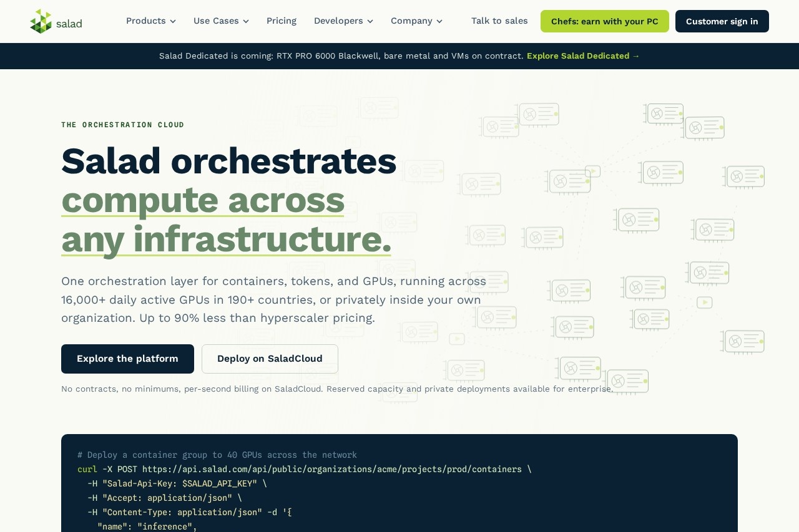Click the 'Salad orchestrates' headline text

point(229,161)
